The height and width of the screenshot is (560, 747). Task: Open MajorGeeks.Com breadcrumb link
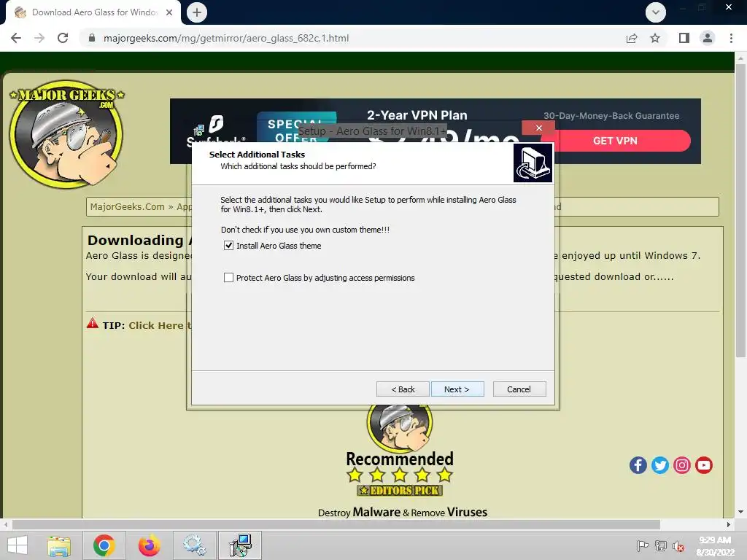(x=127, y=206)
